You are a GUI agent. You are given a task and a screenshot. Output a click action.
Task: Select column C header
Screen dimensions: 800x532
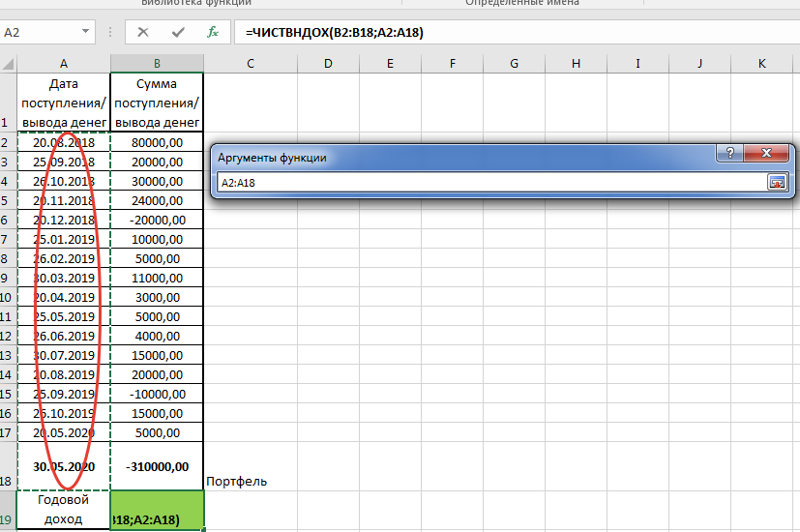pyautogui.click(x=251, y=64)
